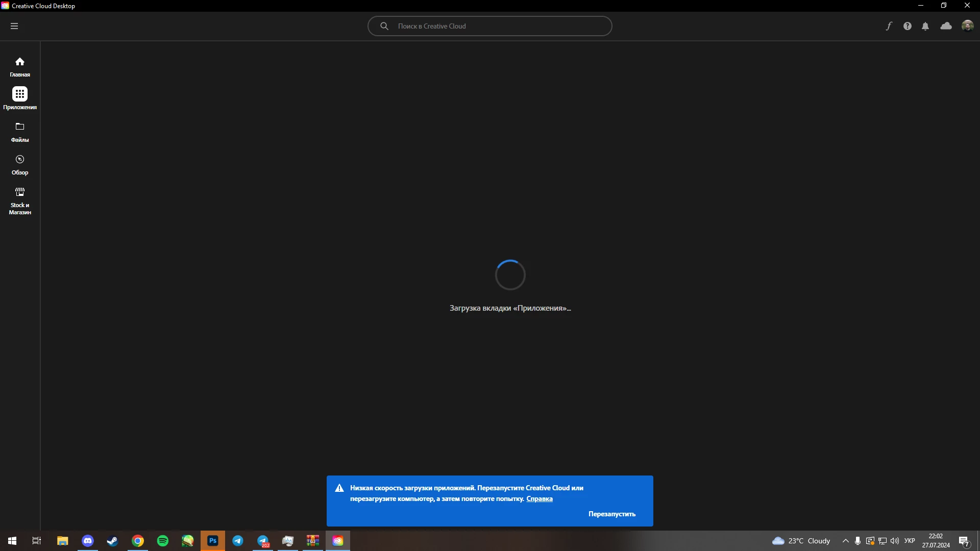Open taskbar volume control
This screenshot has width=980, height=551.
tap(895, 541)
